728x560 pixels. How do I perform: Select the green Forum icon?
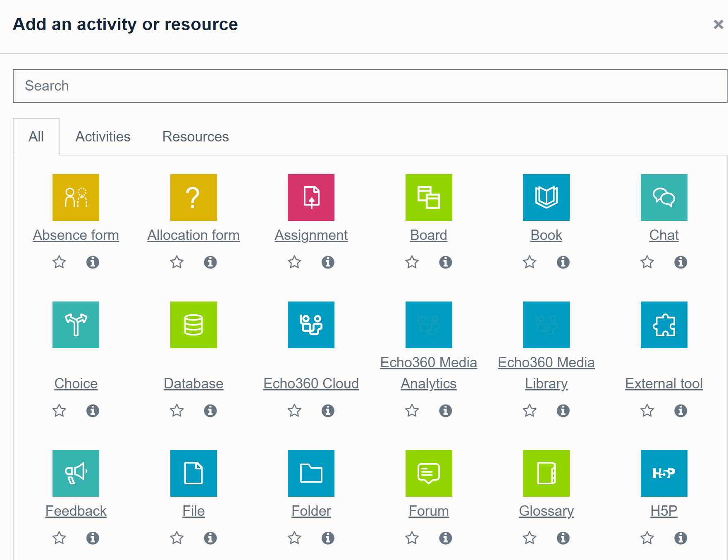coord(429,473)
